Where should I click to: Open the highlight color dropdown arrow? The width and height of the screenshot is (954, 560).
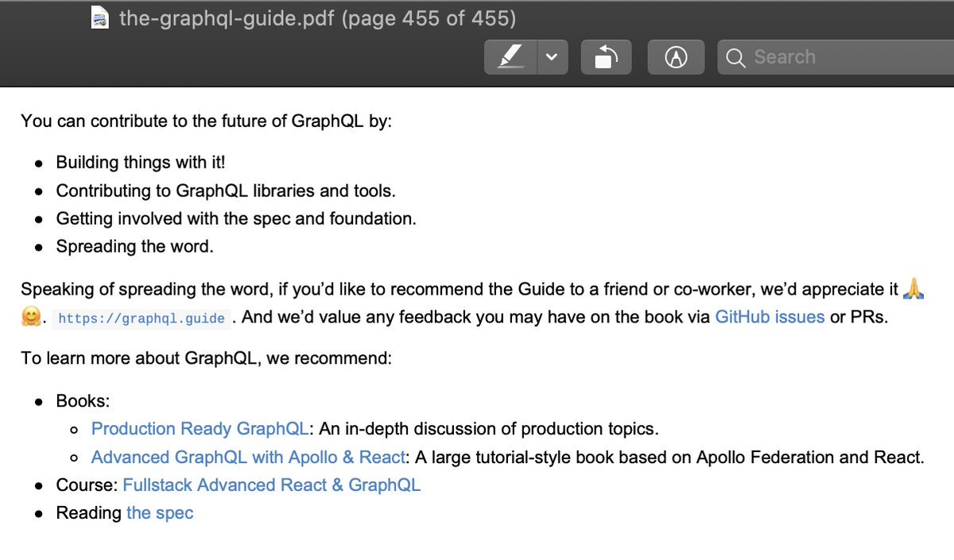pyautogui.click(x=553, y=57)
